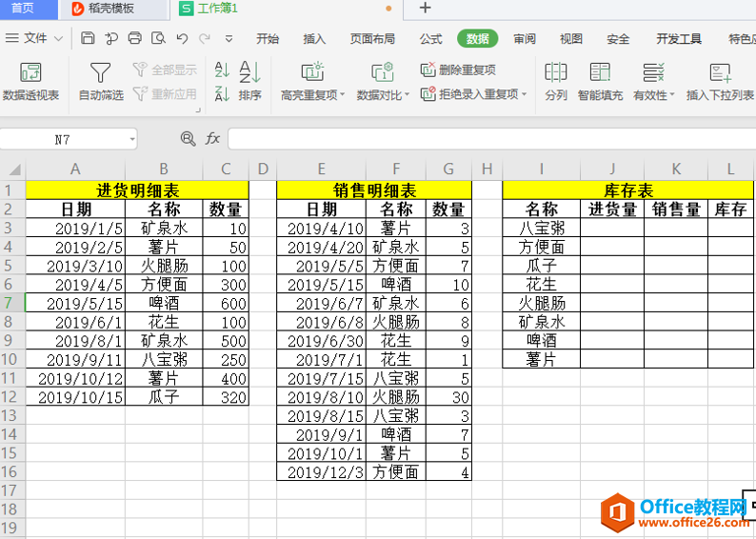Image resolution: width=756 pixels, height=539 pixels.
Task: Select the 数据 ribbon tab
Action: click(477, 39)
